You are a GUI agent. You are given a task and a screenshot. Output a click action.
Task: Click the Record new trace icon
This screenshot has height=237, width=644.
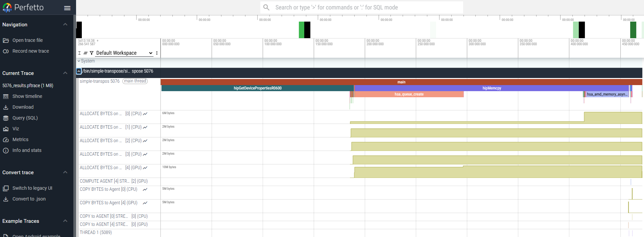[x=6, y=51]
